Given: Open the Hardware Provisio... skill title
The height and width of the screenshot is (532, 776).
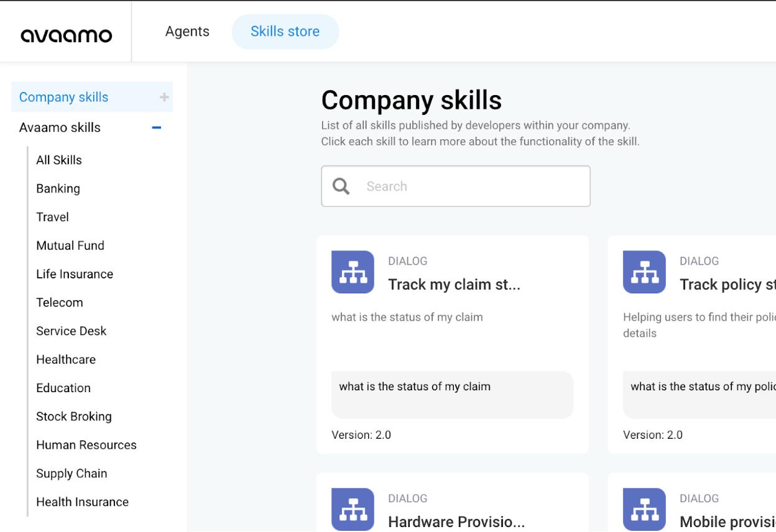Looking at the screenshot, I should (x=456, y=522).
